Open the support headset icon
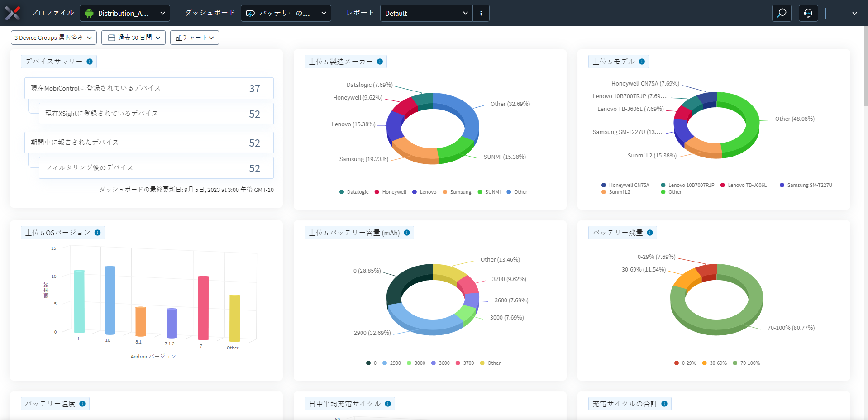The width and height of the screenshot is (868, 420). click(x=808, y=13)
